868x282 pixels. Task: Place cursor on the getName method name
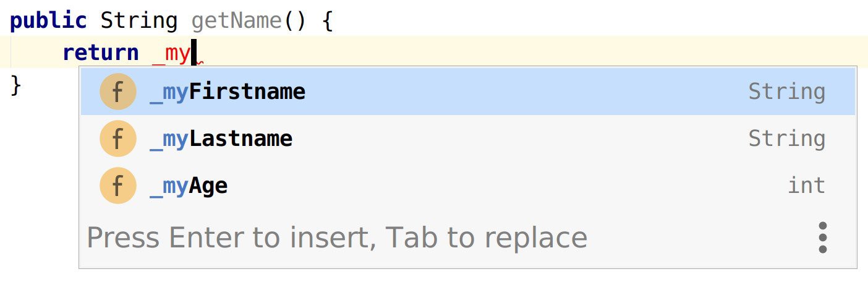(x=237, y=22)
